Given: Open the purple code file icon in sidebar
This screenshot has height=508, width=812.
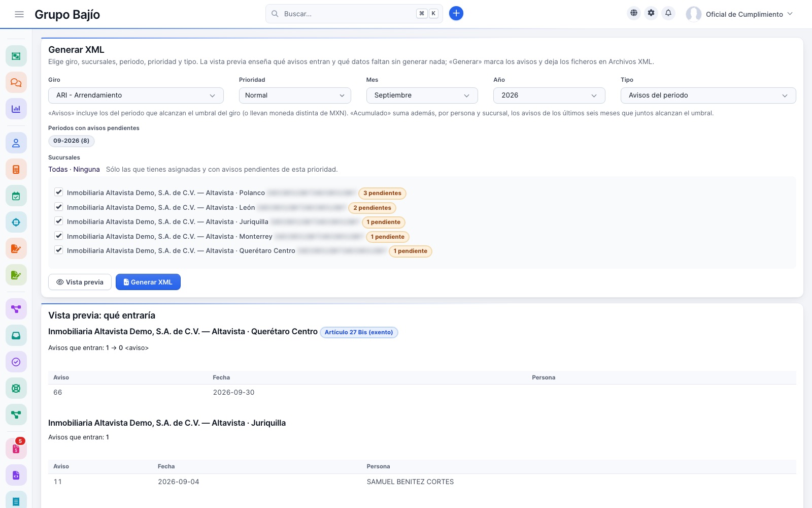Looking at the screenshot, I should 16,475.
